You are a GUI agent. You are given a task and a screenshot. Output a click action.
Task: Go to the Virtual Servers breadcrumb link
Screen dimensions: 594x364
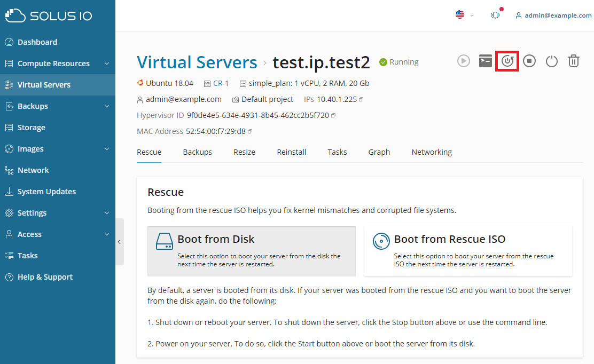[x=197, y=62]
